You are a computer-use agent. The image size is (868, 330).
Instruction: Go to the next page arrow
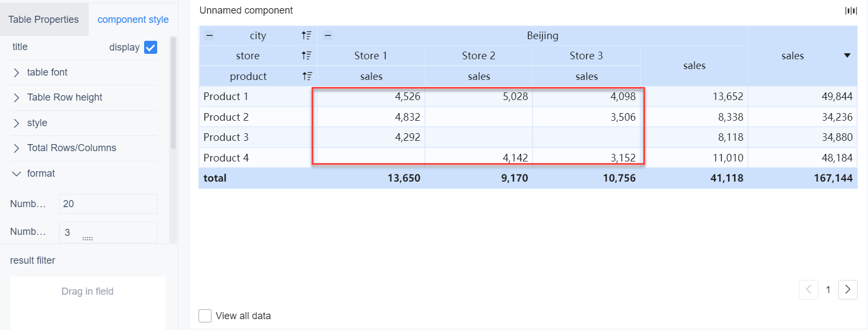(848, 290)
